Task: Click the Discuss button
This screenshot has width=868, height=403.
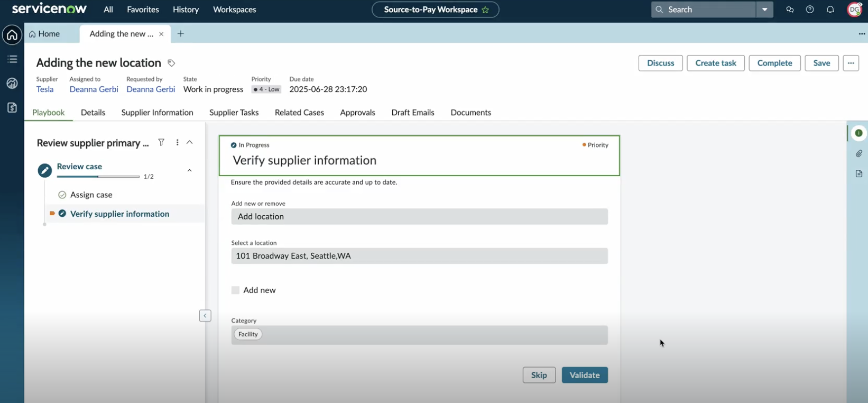Action: click(x=660, y=63)
